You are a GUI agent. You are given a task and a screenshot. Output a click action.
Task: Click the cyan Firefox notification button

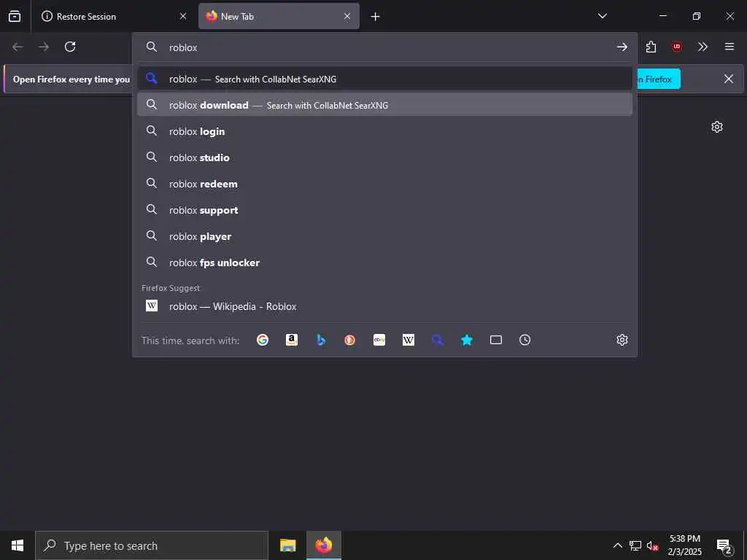pos(658,79)
